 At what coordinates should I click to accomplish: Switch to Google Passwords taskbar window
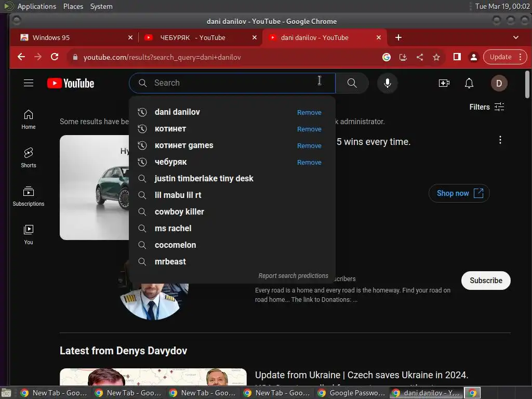(x=352, y=393)
